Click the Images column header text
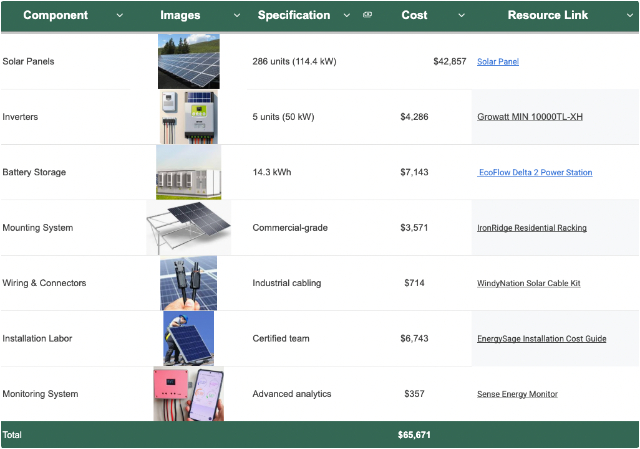Image resolution: width=640 pixels, height=449 pixels. click(x=180, y=15)
